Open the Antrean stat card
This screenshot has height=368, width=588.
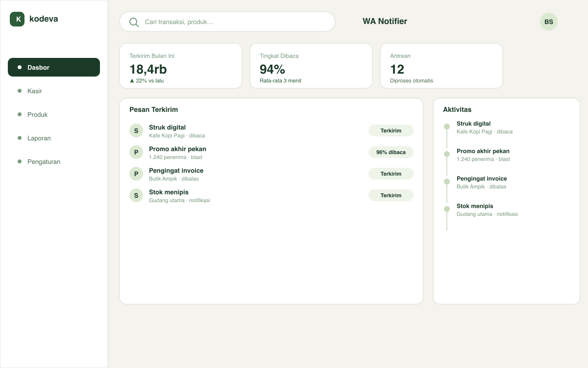[x=441, y=66]
